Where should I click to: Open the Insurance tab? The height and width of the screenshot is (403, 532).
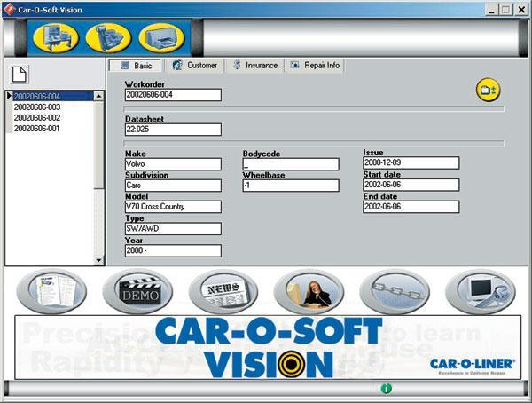(x=255, y=65)
